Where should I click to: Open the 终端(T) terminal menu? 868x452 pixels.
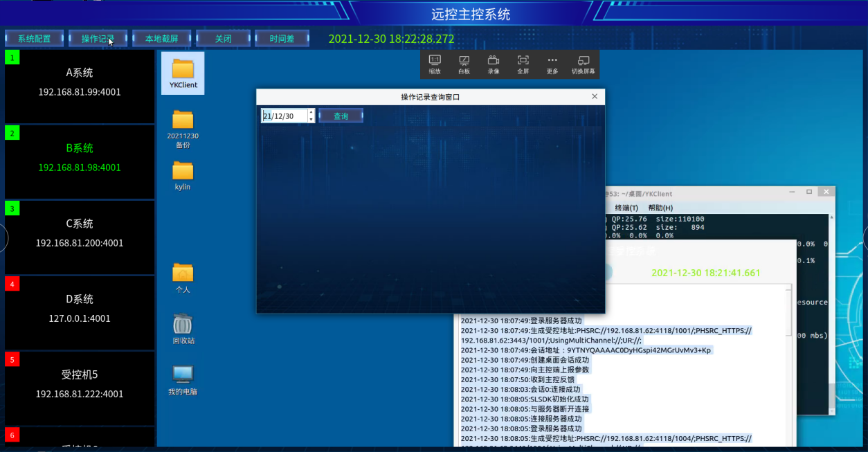pos(626,208)
